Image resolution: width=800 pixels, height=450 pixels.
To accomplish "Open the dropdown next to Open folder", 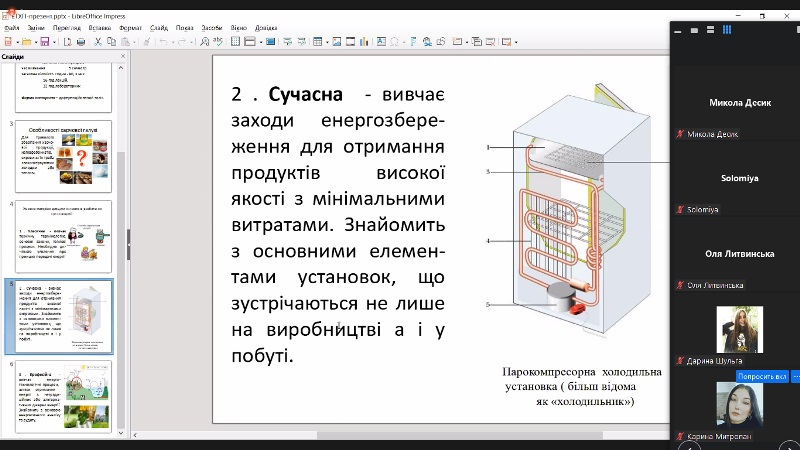I will pos(36,42).
